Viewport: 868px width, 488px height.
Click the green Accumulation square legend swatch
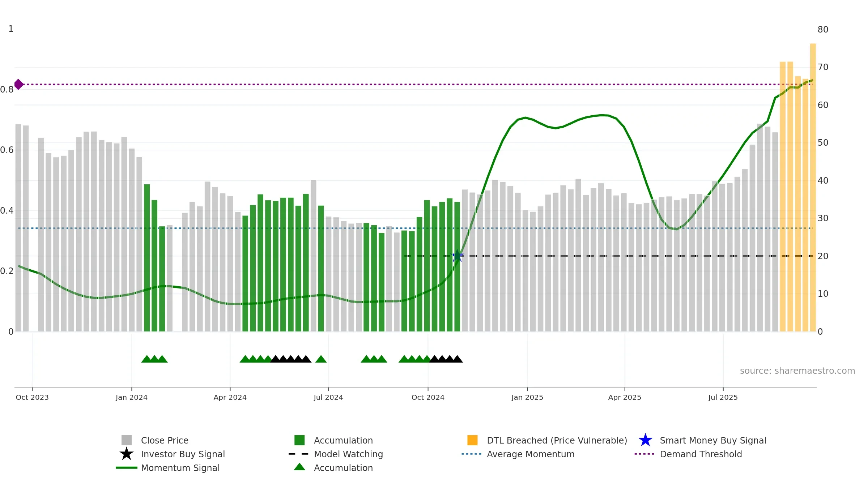(x=299, y=440)
